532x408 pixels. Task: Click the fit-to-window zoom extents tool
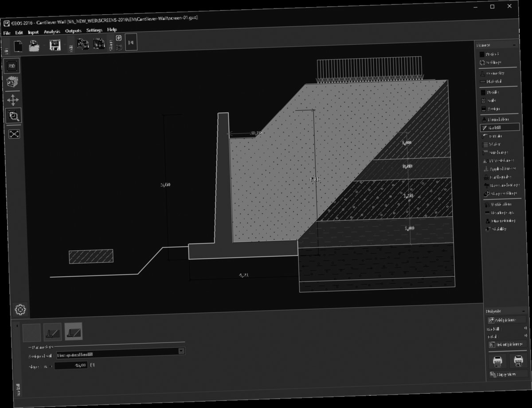(14, 134)
